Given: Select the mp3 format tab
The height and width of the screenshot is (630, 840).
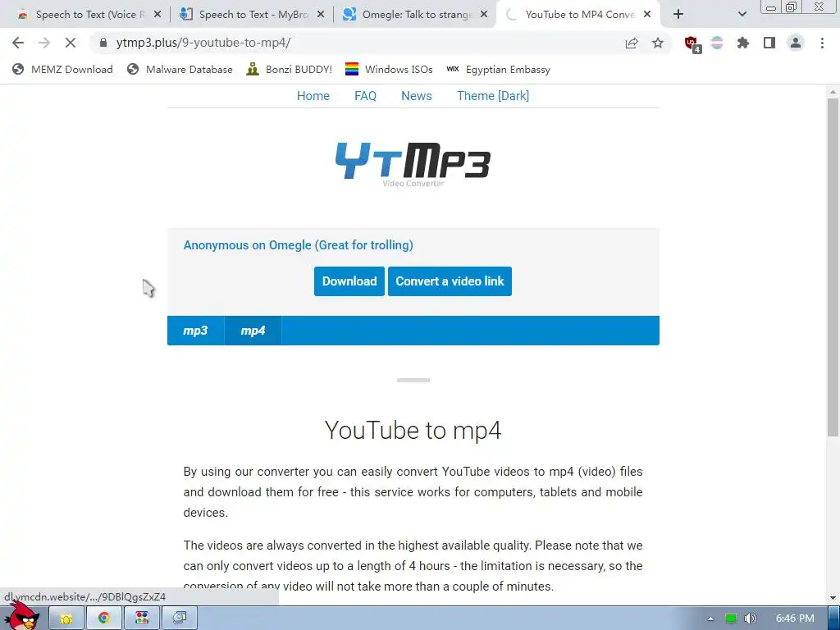Looking at the screenshot, I should 195,331.
